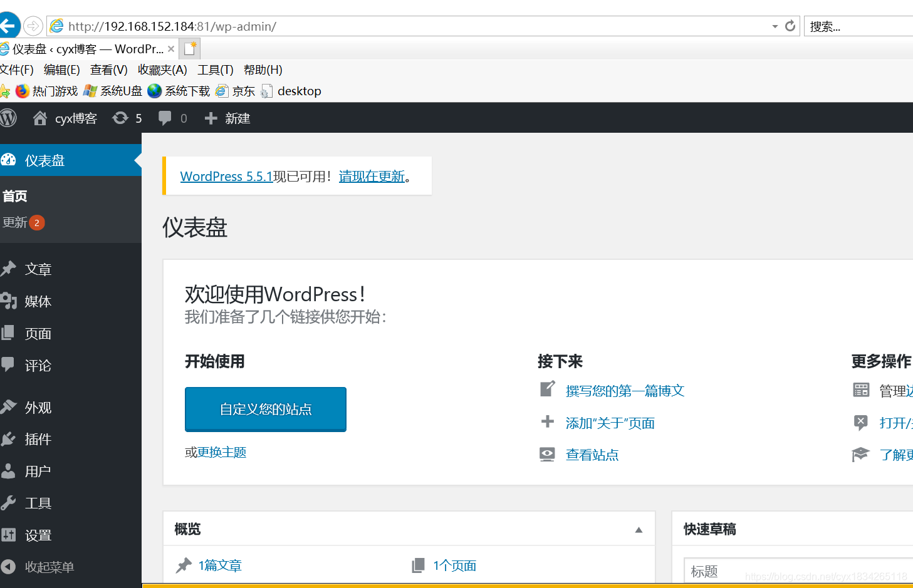This screenshot has width=913, height=588.
Task: Refresh the page with reload icon
Action: point(790,26)
